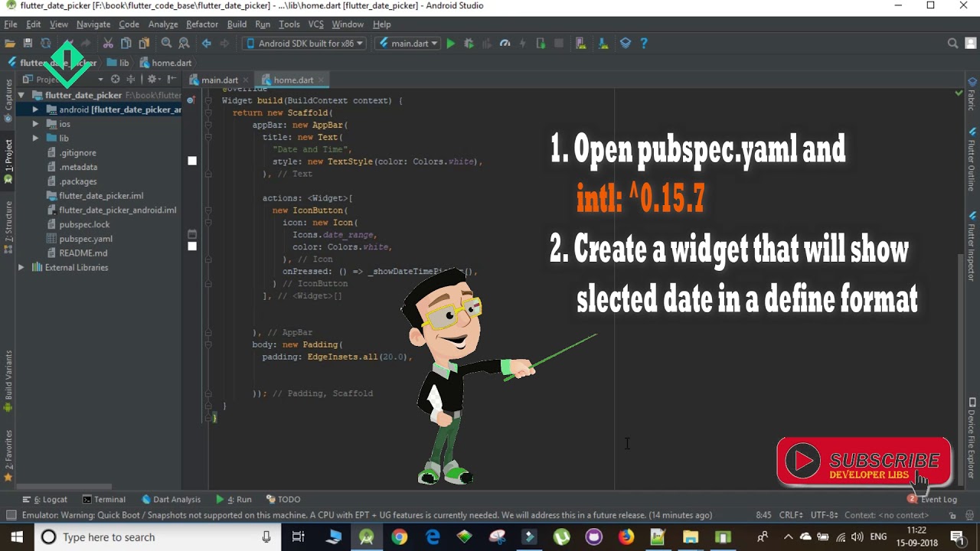Click the Attach debugger to process icon
Viewport: 980px width, 551px height.
click(x=541, y=44)
